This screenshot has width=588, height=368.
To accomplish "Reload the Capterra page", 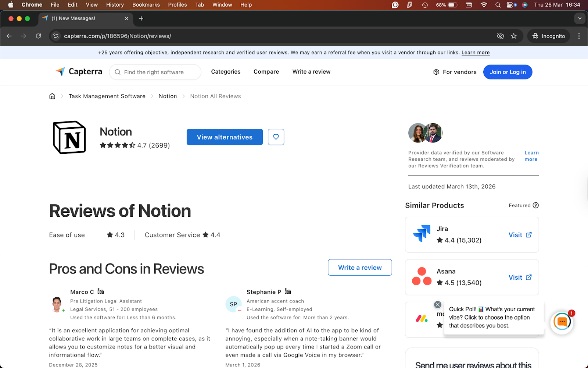I will point(38,36).
